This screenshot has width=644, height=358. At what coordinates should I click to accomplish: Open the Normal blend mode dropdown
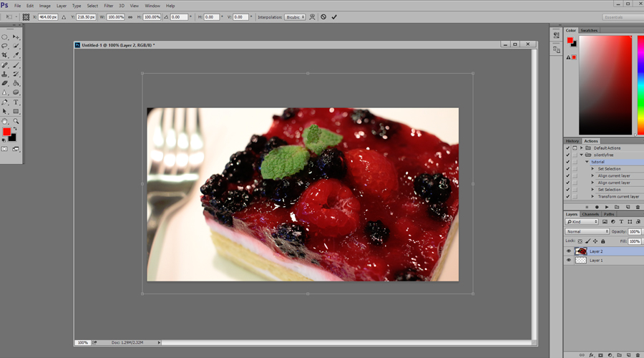point(587,231)
